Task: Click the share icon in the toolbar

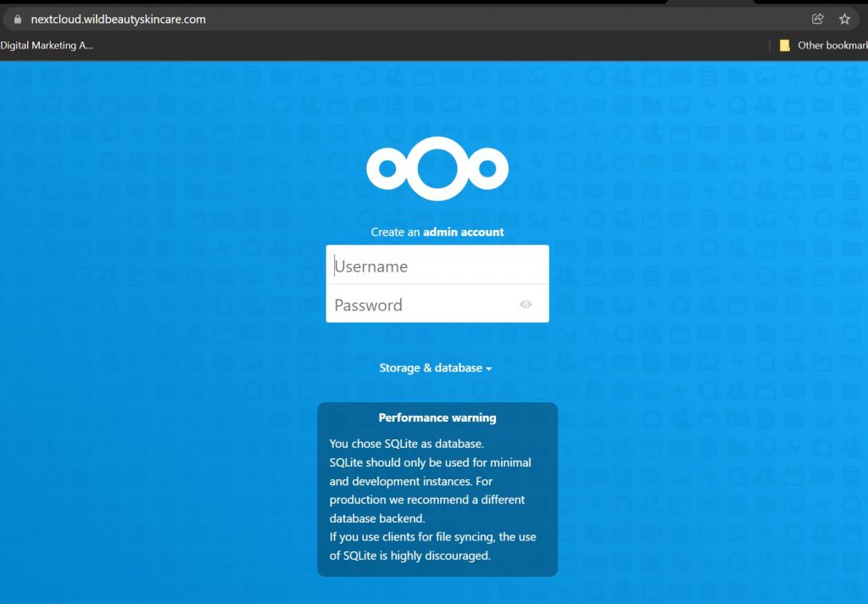Action: click(x=816, y=18)
